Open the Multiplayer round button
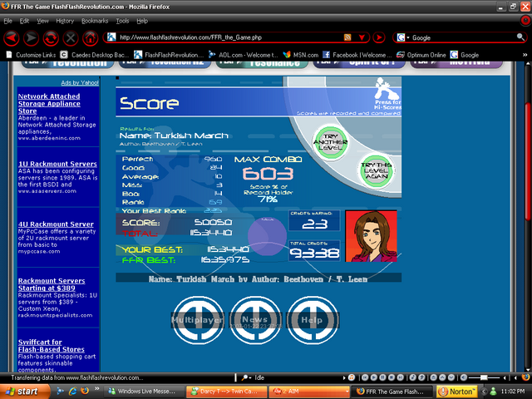Viewport: 532px width, 399px height. point(196,319)
